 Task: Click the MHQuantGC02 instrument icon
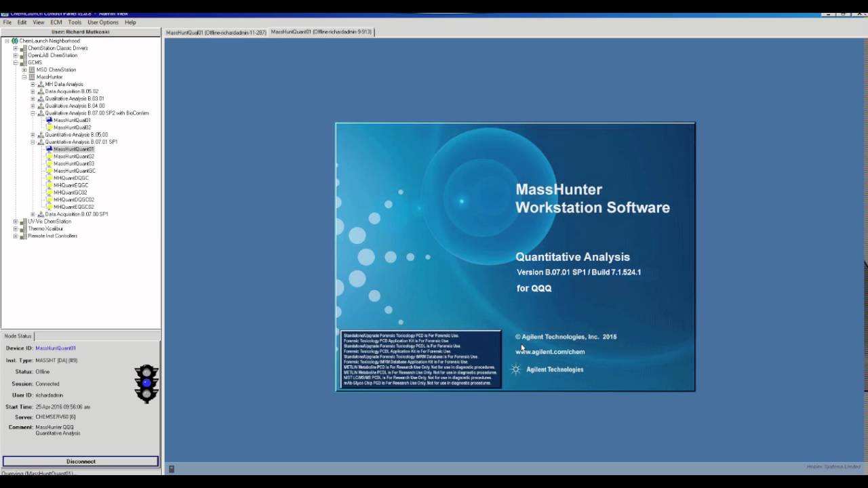(x=49, y=192)
